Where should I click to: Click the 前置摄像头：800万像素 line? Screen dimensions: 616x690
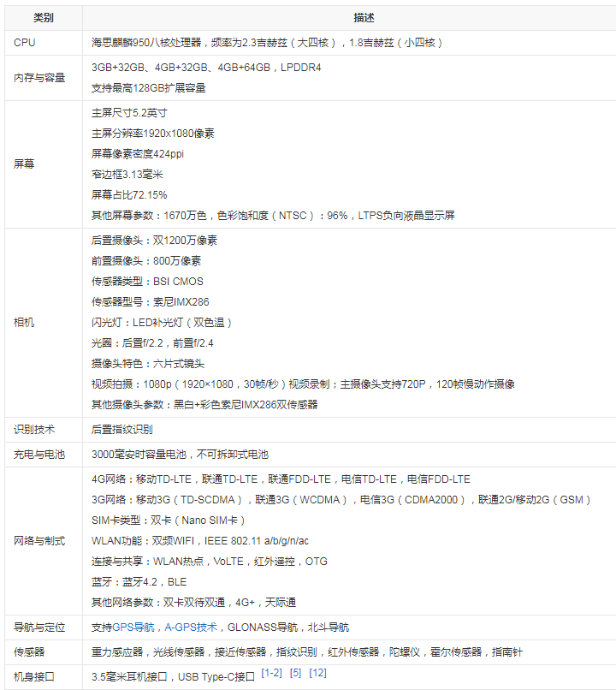[146, 261]
